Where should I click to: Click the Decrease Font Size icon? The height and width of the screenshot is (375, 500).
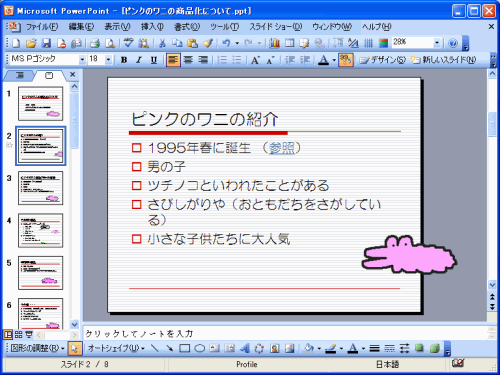click(270, 60)
